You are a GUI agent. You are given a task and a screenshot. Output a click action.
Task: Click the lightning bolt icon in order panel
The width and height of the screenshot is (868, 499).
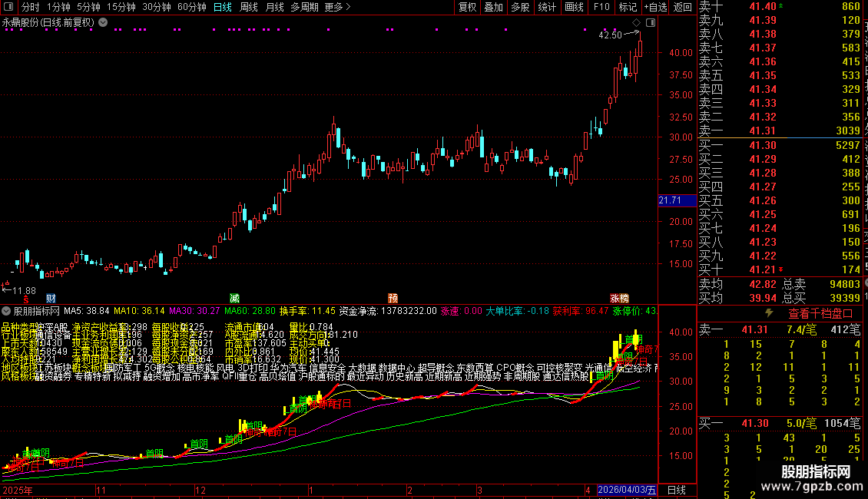(769, 313)
